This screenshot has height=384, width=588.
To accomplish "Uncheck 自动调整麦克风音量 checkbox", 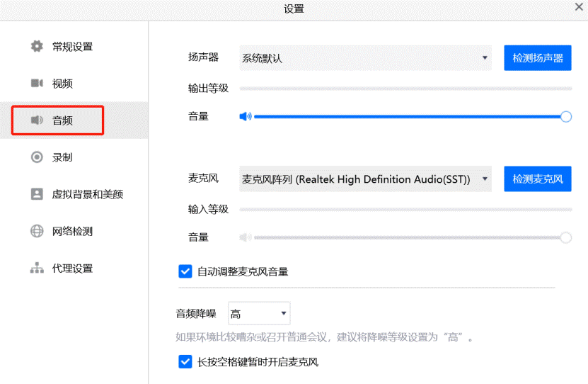I will click(185, 271).
